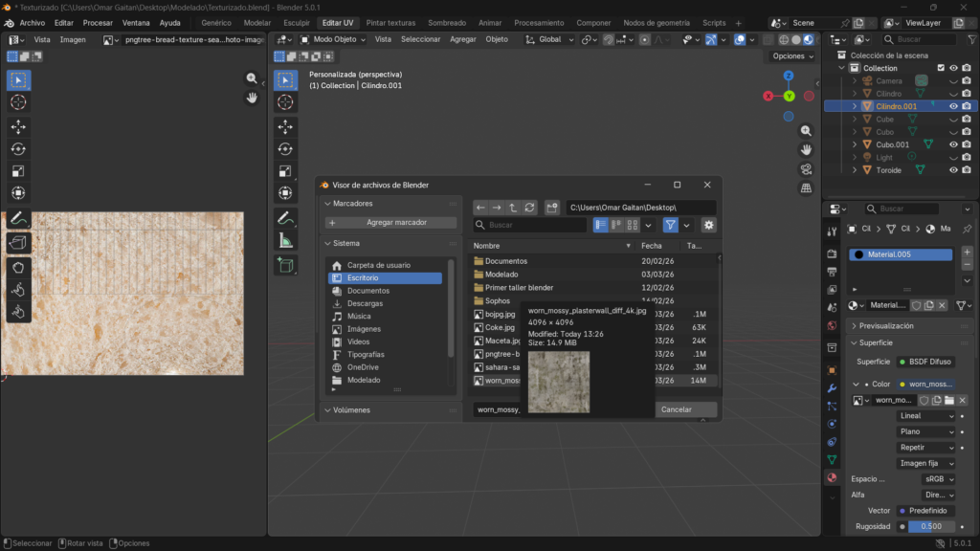The width and height of the screenshot is (980, 551).
Task: Toggle visibility of Toroide in outliner
Action: (953, 170)
